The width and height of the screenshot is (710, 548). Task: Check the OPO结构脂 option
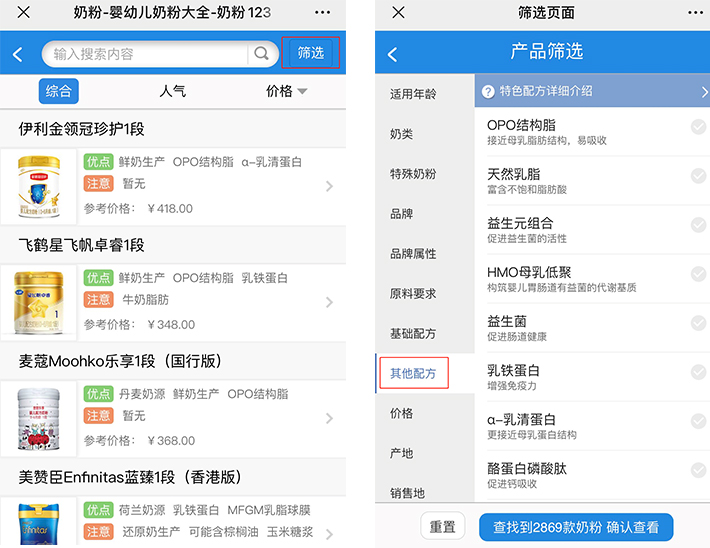pos(698,126)
